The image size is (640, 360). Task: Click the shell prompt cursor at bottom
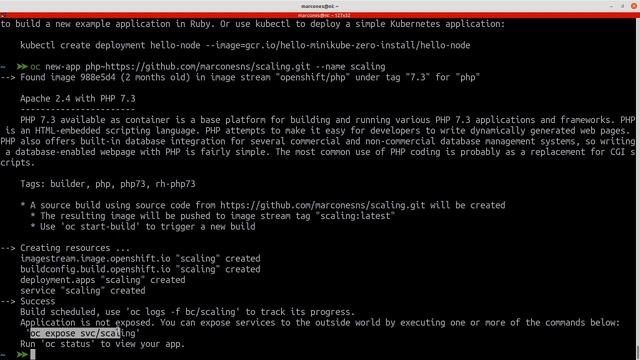click(x=33, y=354)
